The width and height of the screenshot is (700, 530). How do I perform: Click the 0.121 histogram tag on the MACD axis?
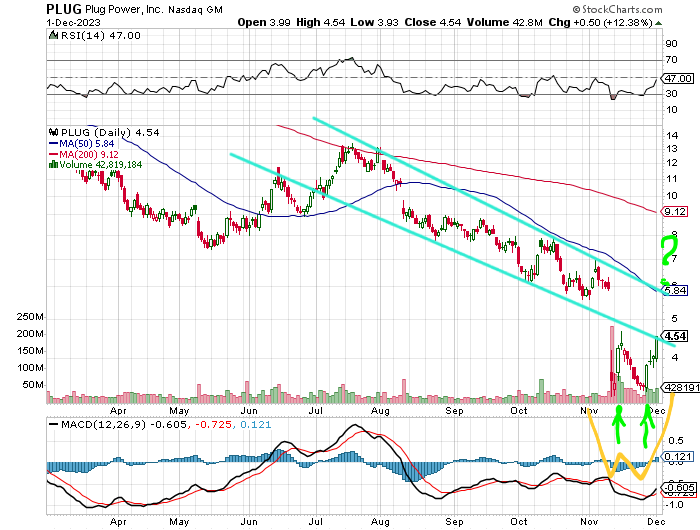click(x=679, y=457)
